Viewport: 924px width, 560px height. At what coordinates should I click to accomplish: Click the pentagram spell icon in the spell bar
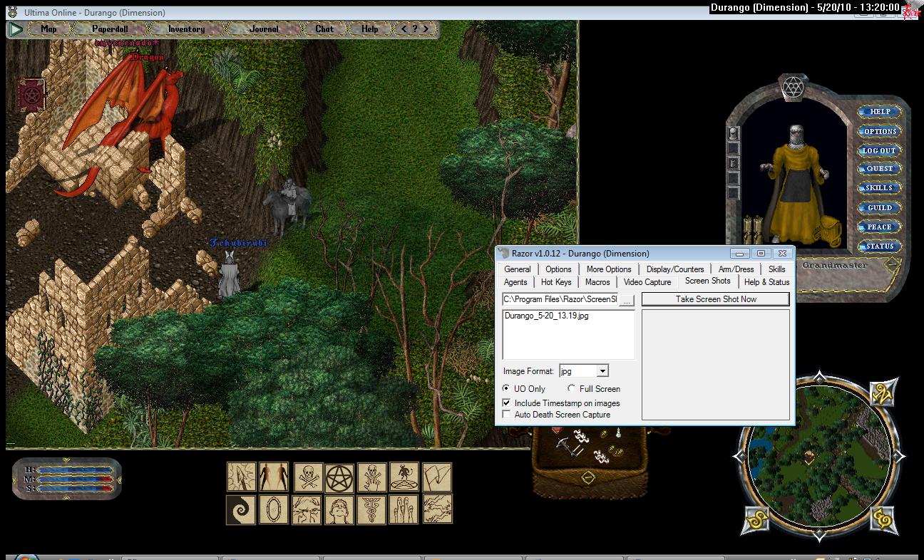pyautogui.click(x=339, y=477)
